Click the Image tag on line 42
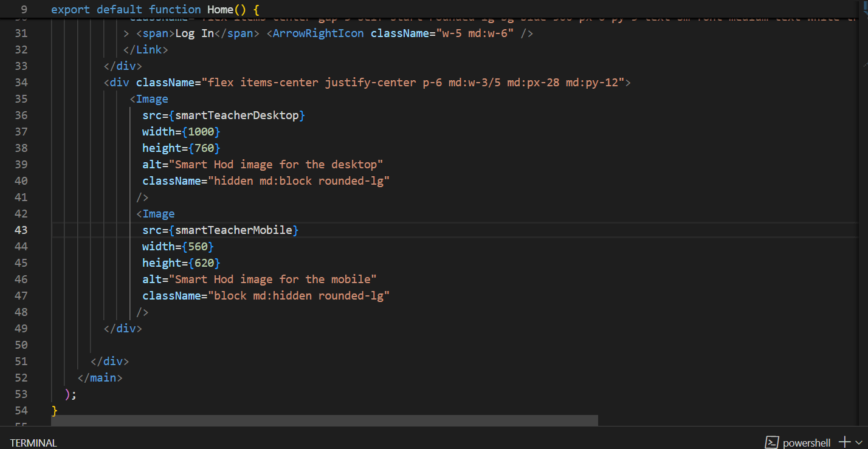The height and width of the screenshot is (449, 868). click(x=159, y=214)
